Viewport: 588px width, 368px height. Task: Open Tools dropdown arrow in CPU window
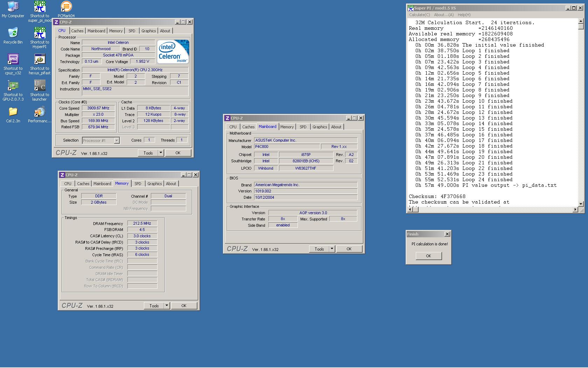(161, 153)
